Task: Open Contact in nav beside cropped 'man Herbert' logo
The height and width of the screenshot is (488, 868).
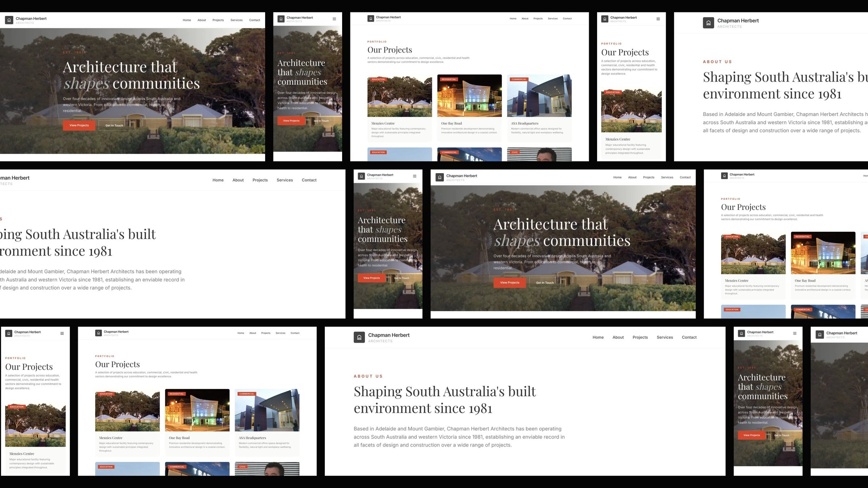Action: pos(309,180)
